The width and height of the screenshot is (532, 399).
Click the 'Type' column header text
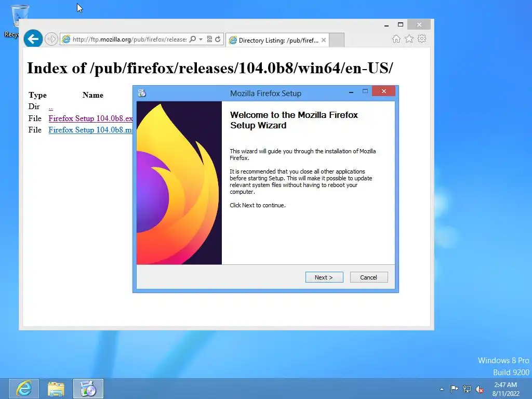(37, 95)
